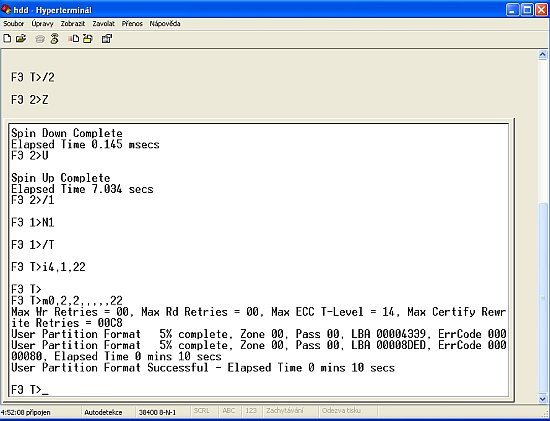
Task: Click the 'F3 1>/T' command line
Action: [33, 245]
